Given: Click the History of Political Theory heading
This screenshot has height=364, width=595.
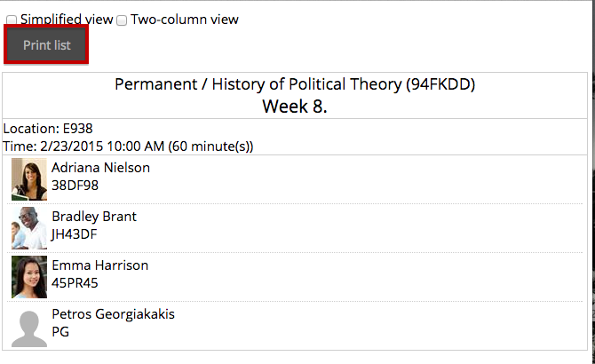Looking at the screenshot, I should point(295,84).
